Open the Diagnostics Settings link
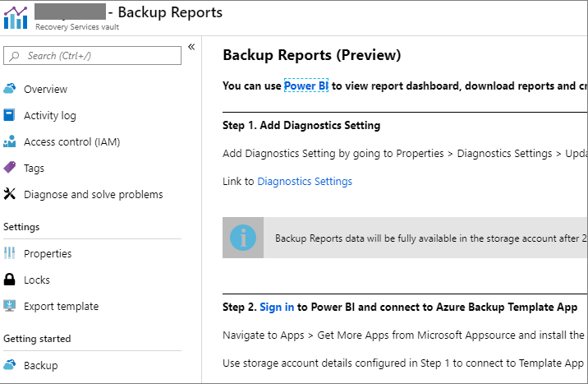 [305, 181]
